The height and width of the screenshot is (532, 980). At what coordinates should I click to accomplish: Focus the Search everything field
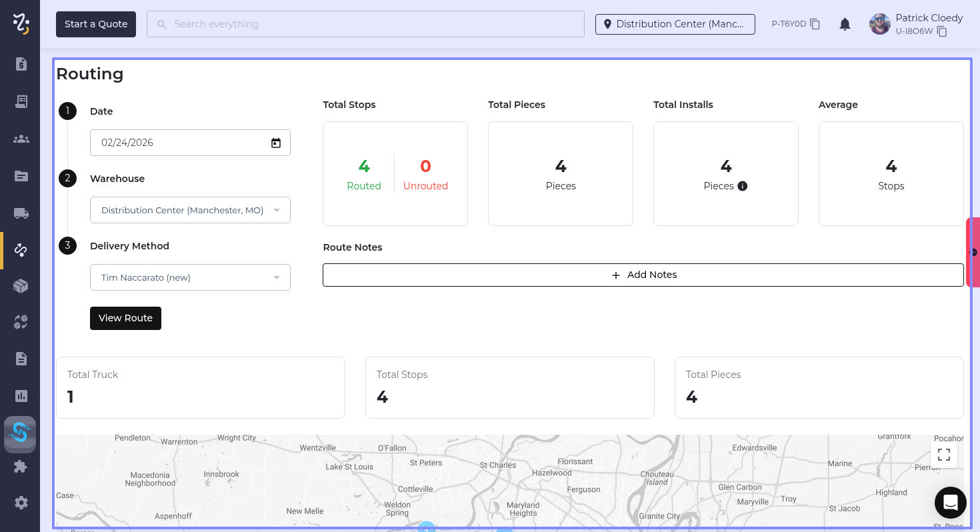[x=365, y=24]
